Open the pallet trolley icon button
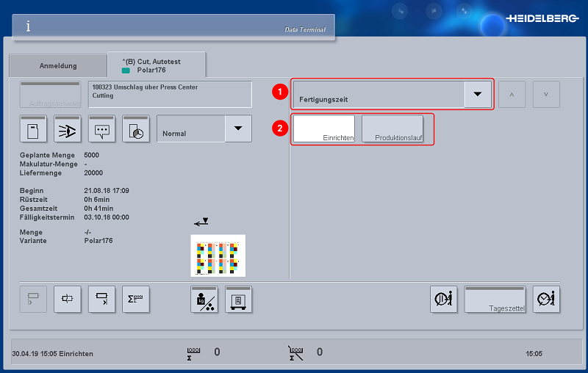Screen dimensions: 588x373 pos(238,299)
